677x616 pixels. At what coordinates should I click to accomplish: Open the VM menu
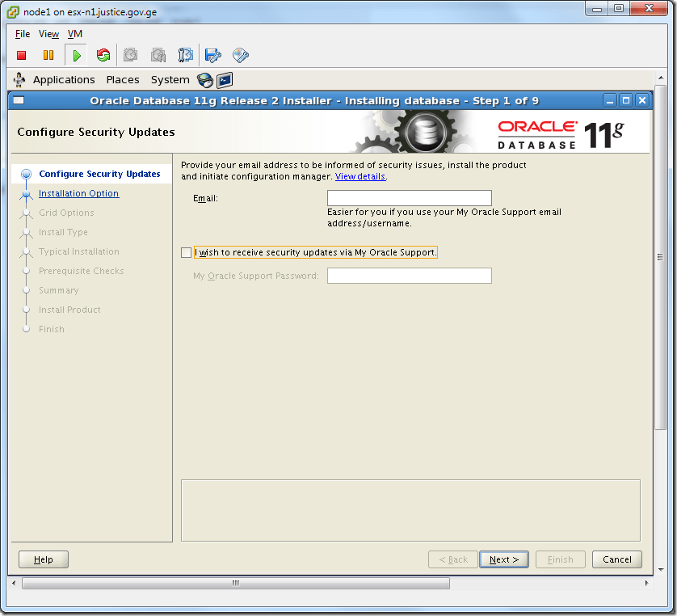[74, 34]
